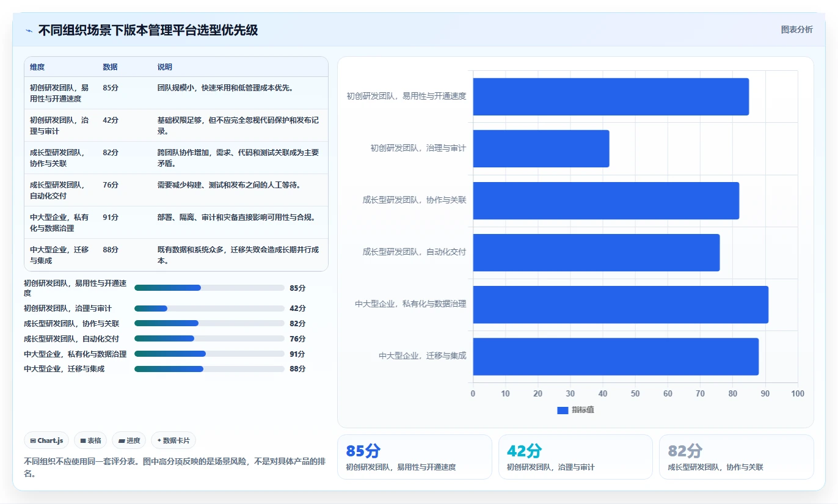Click the 成长型研发团队，协作与关联 progress bar

pos(209,323)
